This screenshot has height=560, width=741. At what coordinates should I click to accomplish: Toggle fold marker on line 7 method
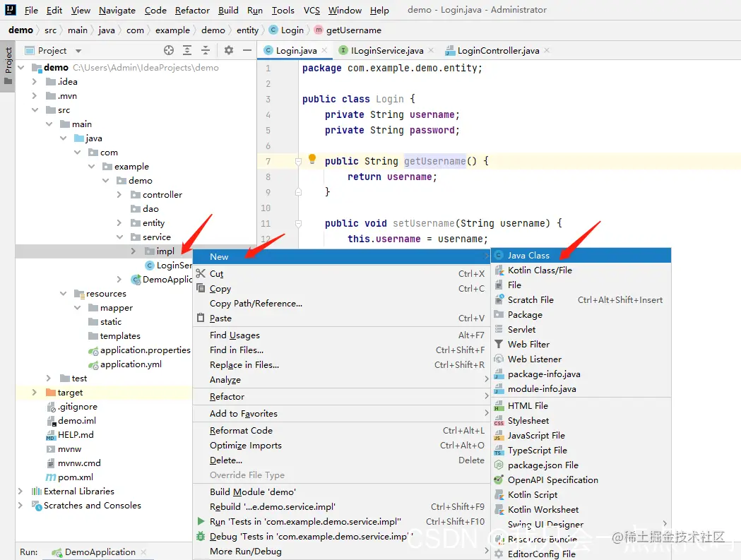point(298,162)
